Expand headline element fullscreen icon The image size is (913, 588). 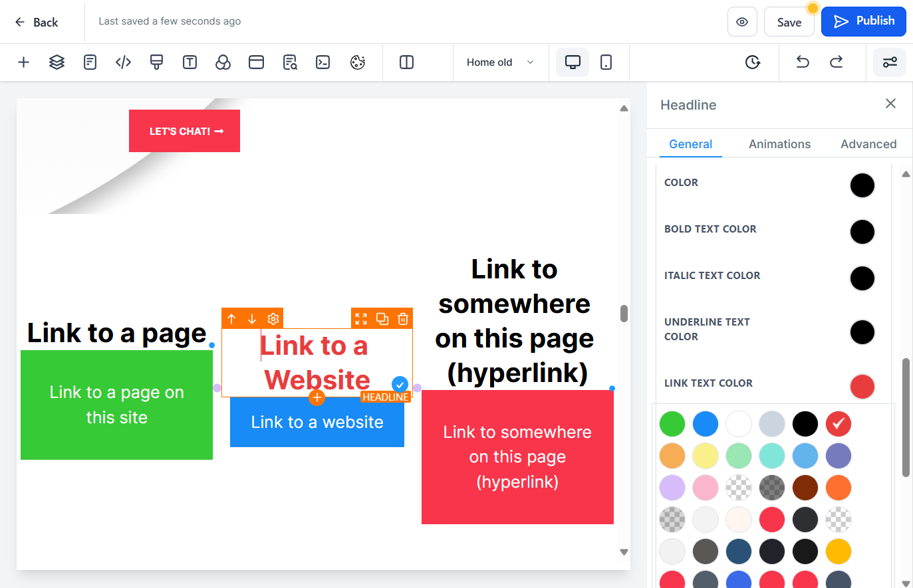361,319
